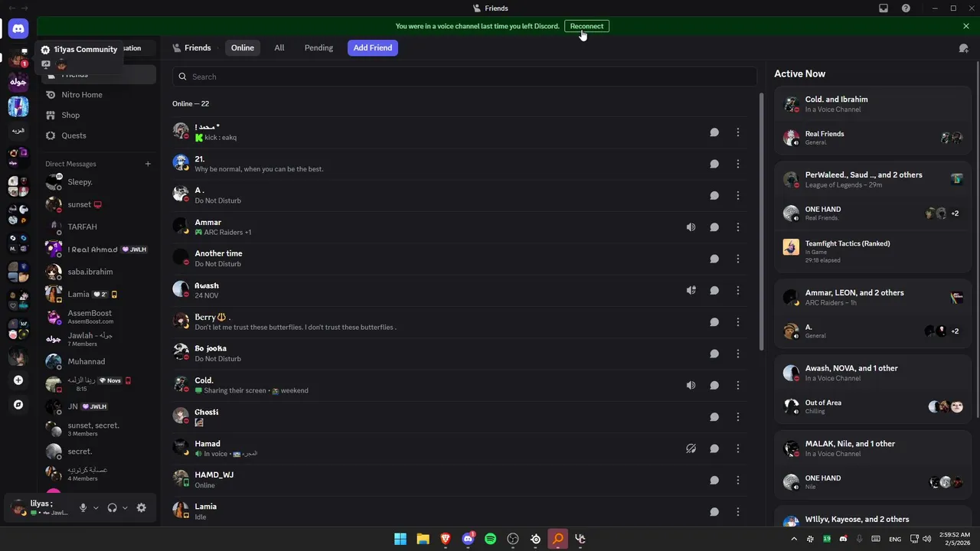Screen dimensions: 980x551
Task: Click the Windows Start button
Action: click(x=400, y=539)
